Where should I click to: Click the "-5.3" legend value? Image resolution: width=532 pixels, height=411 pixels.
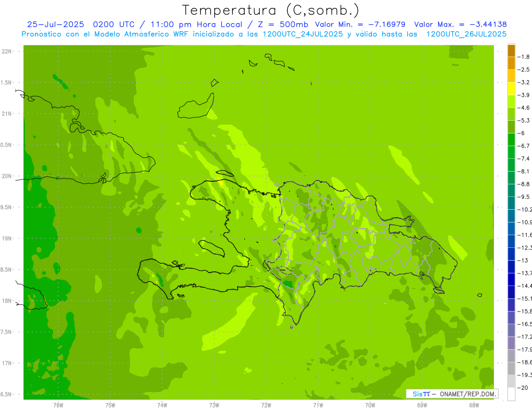(x=524, y=121)
